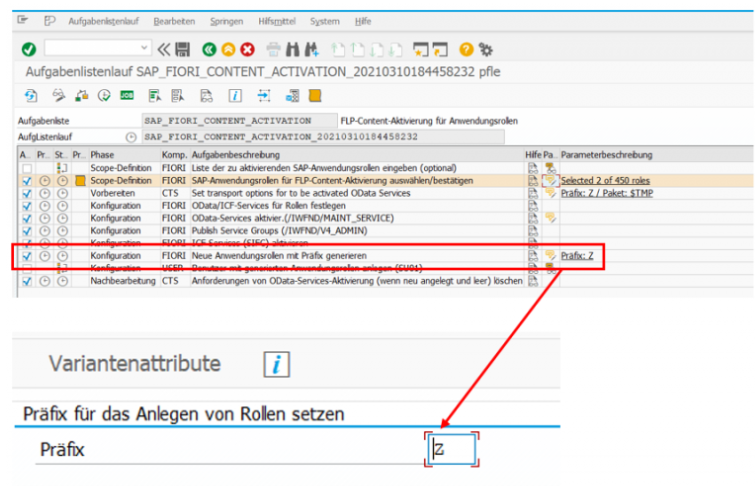The image size is (755, 486).
Task: Click the binoculars Find icon
Action: (x=293, y=49)
